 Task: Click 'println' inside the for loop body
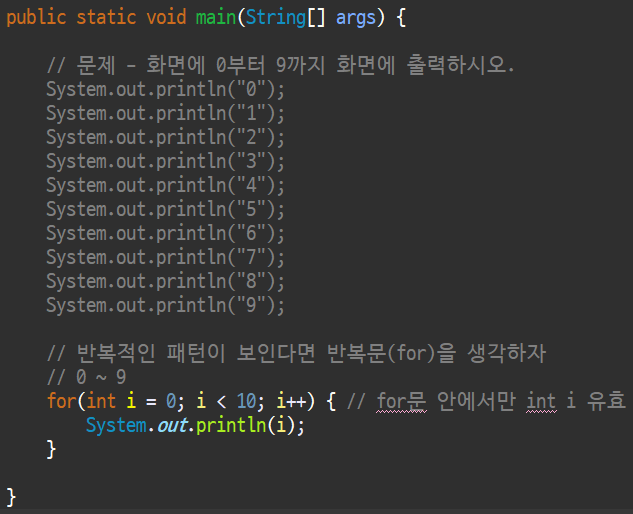pyautogui.click(x=231, y=426)
